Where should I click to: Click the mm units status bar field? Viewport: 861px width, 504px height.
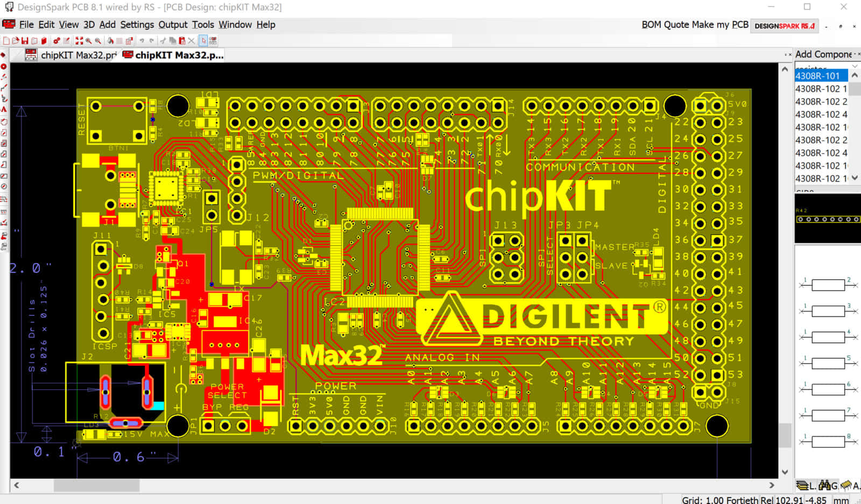tap(841, 500)
